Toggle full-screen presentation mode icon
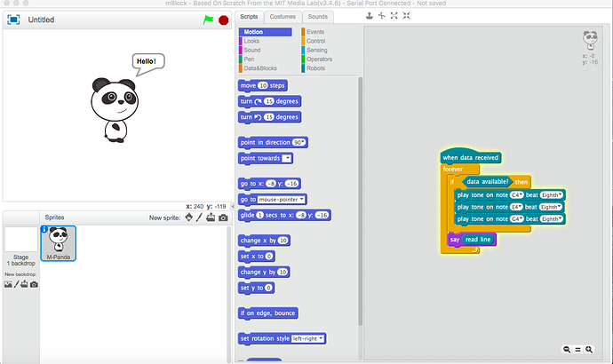 [x=13, y=20]
